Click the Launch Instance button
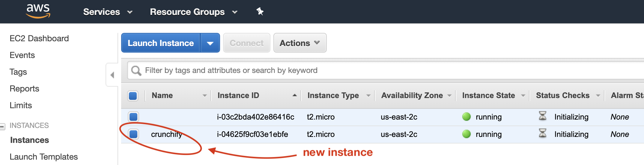 coord(161,43)
